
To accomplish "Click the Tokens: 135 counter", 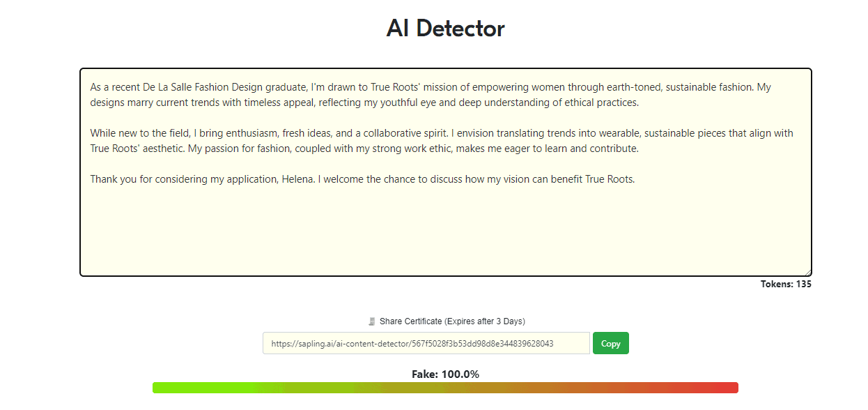I will 786,284.
